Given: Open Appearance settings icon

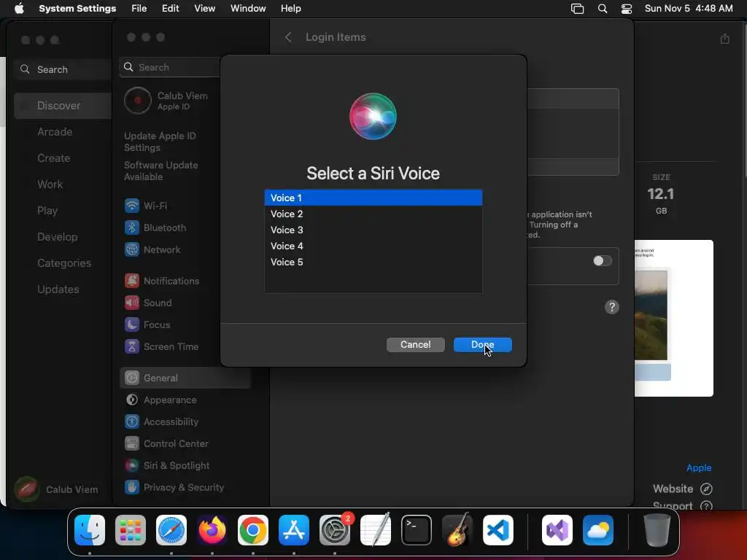Looking at the screenshot, I should (x=132, y=400).
